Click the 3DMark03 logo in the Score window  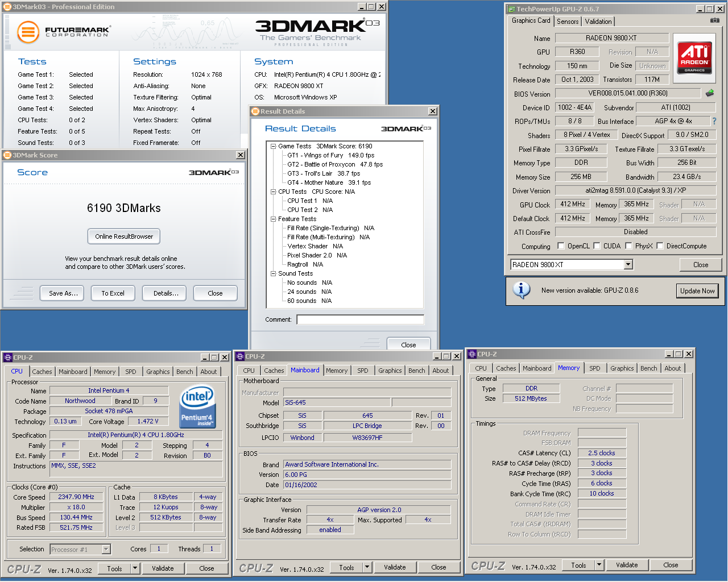coord(214,172)
